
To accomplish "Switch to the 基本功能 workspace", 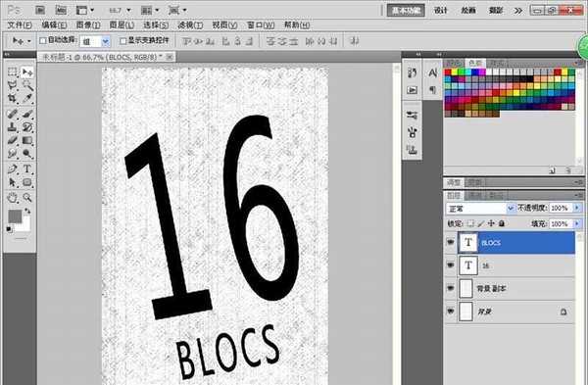I will [406, 11].
